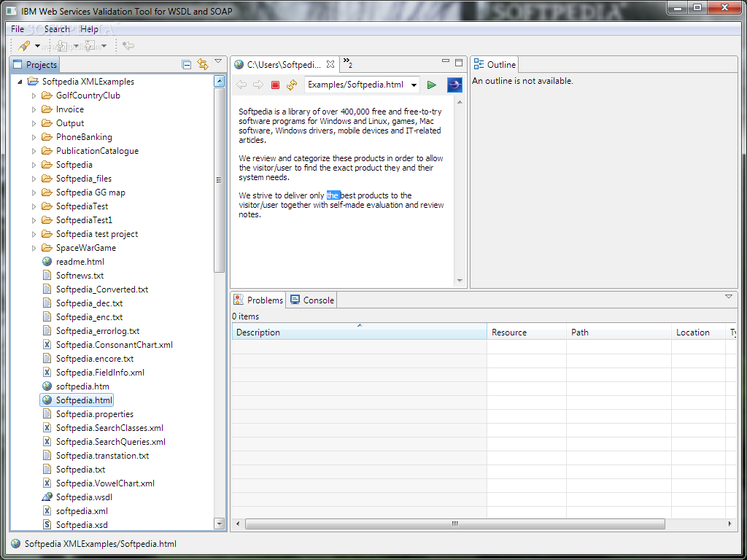Open the URL combo box dropdown arrow

pyautogui.click(x=414, y=85)
